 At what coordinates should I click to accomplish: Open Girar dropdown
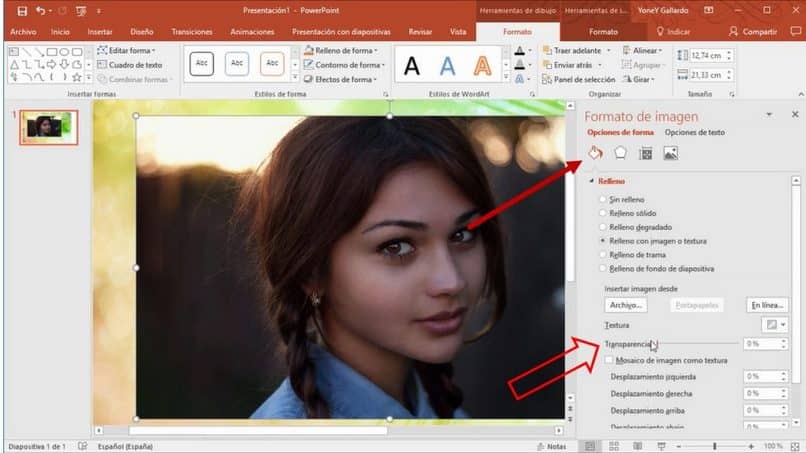pyautogui.click(x=639, y=79)
